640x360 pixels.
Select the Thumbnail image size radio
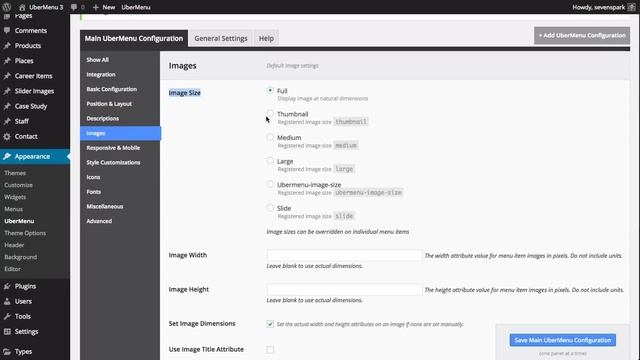point(270,113)
